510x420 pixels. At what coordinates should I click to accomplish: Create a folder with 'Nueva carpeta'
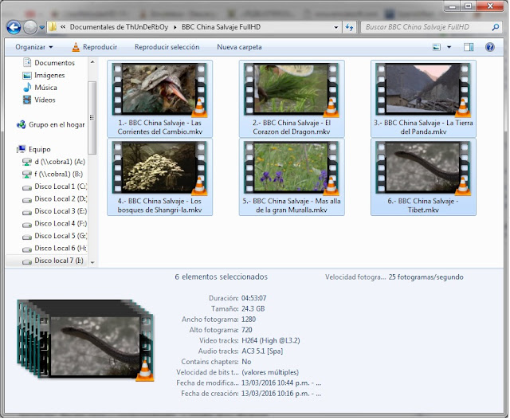pyautogui.click(x=239, y=47)
